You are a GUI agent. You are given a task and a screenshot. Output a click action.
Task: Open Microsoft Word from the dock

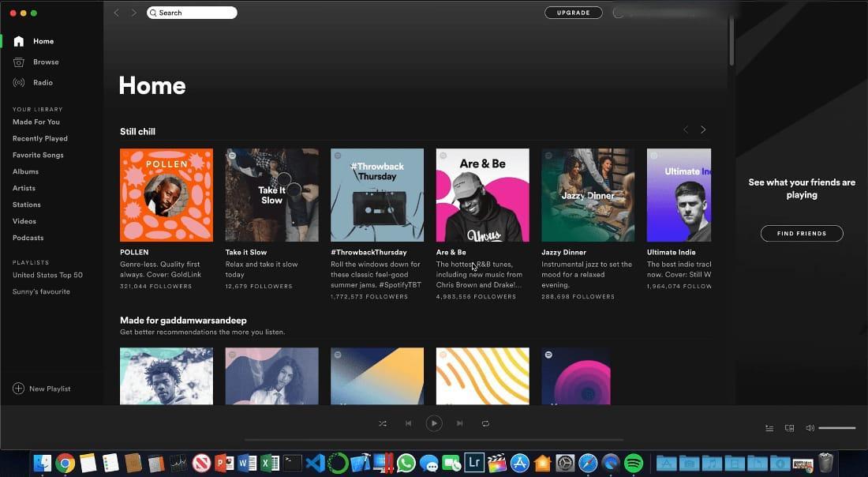point(247,463)
